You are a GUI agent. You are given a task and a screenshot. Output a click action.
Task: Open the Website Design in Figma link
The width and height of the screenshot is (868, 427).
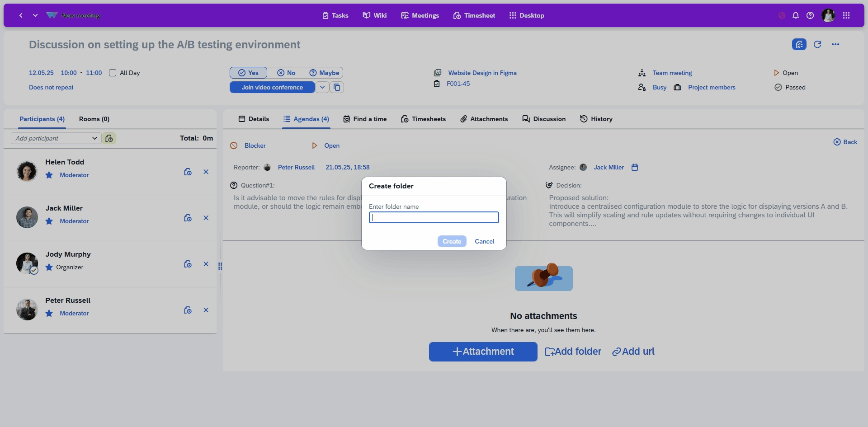(482, 73)
